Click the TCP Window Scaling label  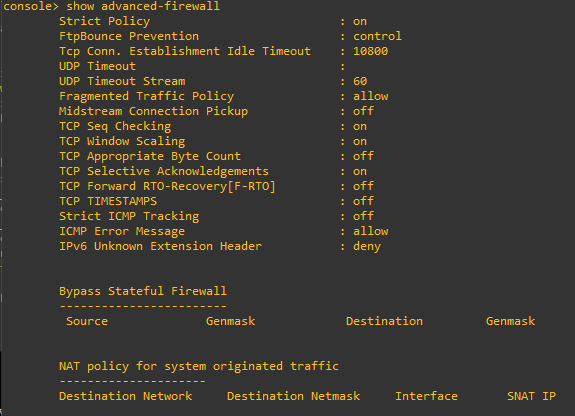tap(122, 141)
